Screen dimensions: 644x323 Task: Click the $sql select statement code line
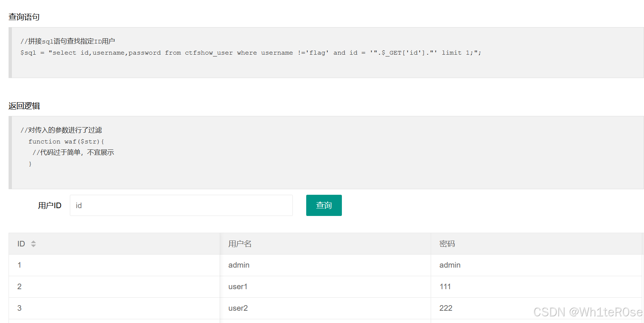tap(251, 53)
